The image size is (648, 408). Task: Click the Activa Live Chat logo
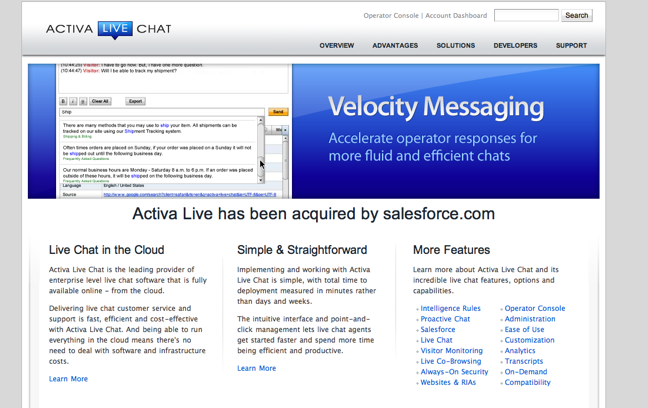(x=109, y=30)
